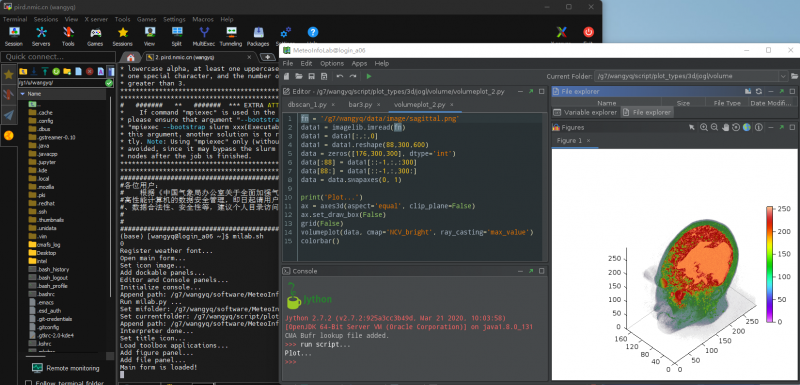Click the Split terminal icon
The image size is (800, 385).
[x=177, y=37]
